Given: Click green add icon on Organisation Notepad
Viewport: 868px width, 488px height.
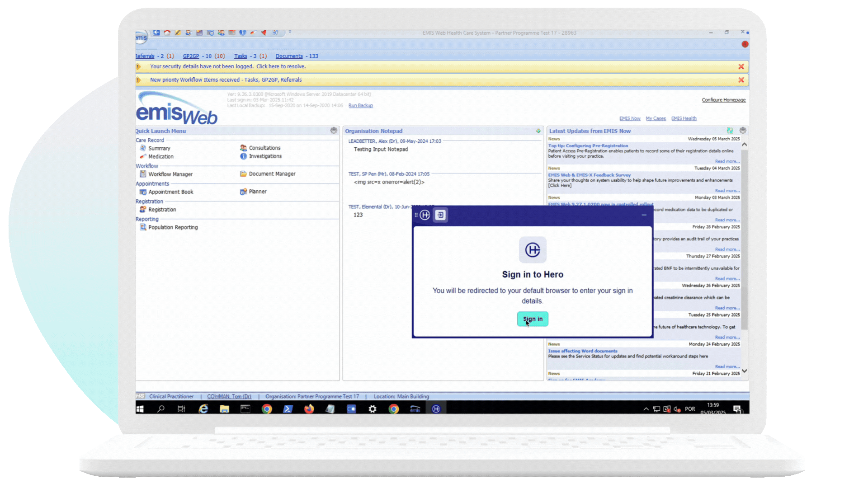Looking at the screenshot, I should pyautogui.click(x=538, y=131).
